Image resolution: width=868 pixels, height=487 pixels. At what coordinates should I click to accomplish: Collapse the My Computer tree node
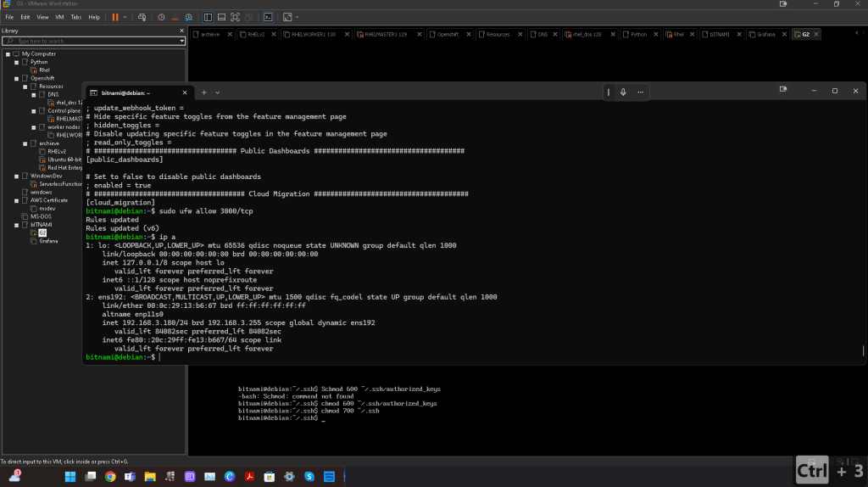point(8,53)
